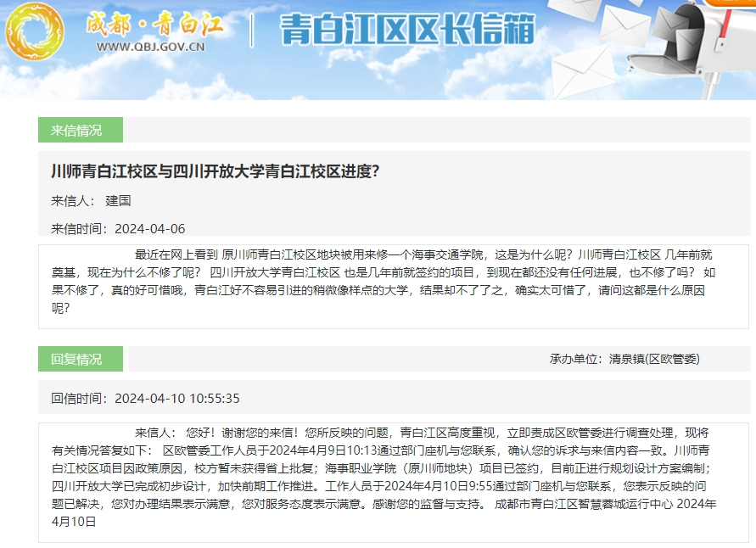Click the letter date 来信时间: 2024-04-06
The width and height of the screenshot is (756, 548).
click(118, 228)
